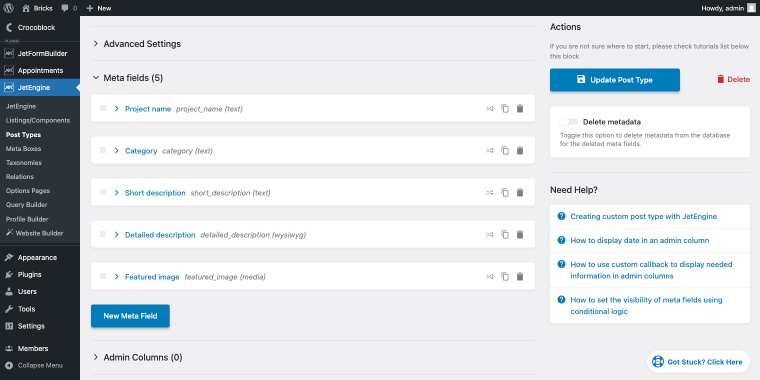Expand the Category meta field
The width and height of the screenshot is (760, 380).
point(116,151)
